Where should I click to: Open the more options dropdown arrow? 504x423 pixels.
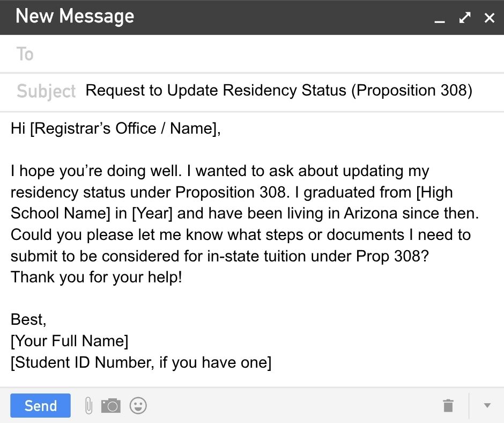[487, 406]
